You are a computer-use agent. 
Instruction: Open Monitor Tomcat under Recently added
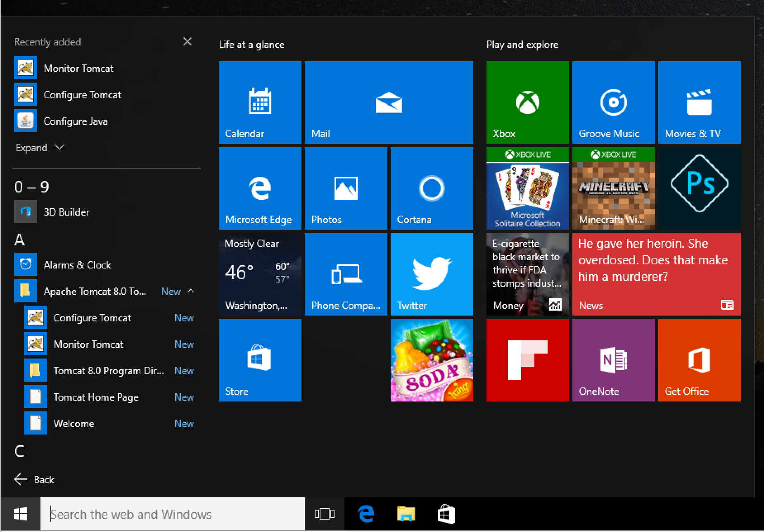click(107, 68)
